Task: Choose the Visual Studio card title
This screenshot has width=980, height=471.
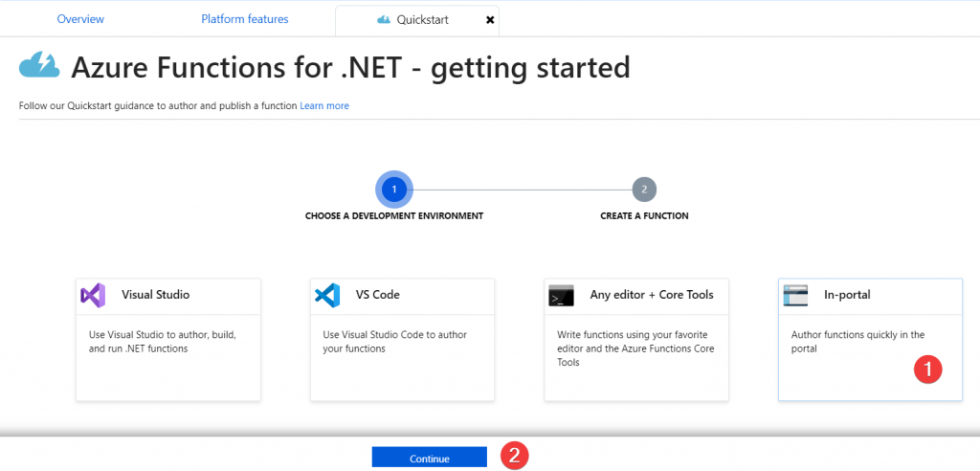Action: [156, 295]
